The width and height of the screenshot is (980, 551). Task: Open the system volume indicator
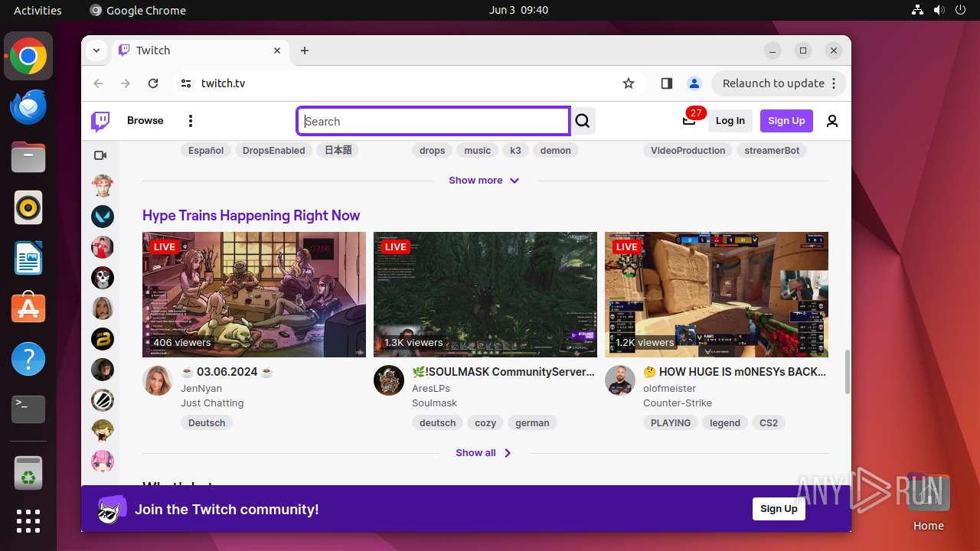pyautogui.click(x=939, y=10)
